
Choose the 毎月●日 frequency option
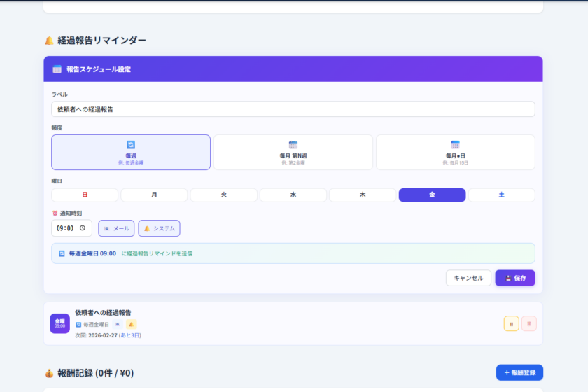pos(455,152)
